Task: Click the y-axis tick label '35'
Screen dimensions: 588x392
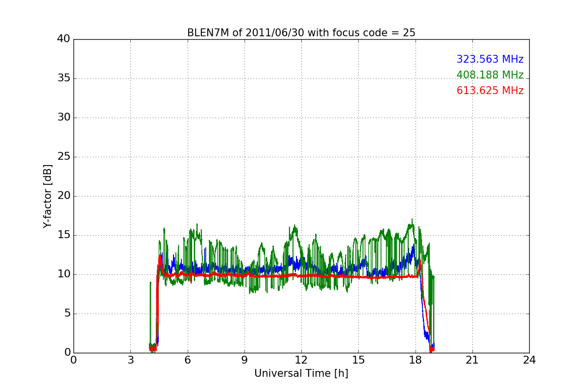Action: coord(64,78)
